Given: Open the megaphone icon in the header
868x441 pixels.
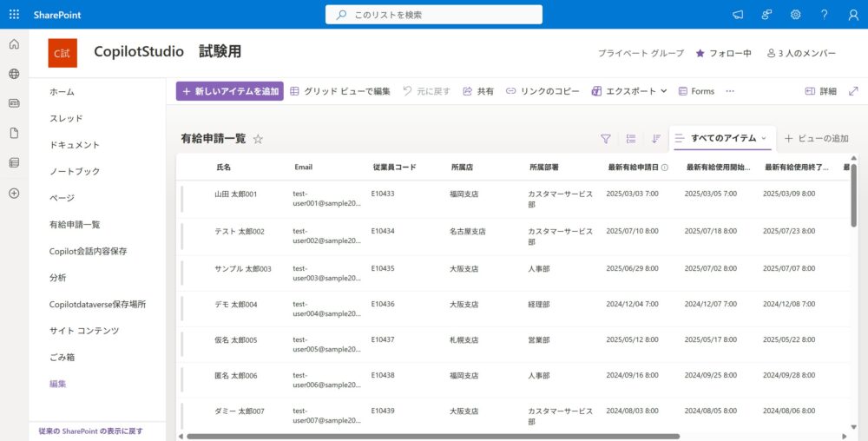Looking at the screenshot, I should click(738, 15).
